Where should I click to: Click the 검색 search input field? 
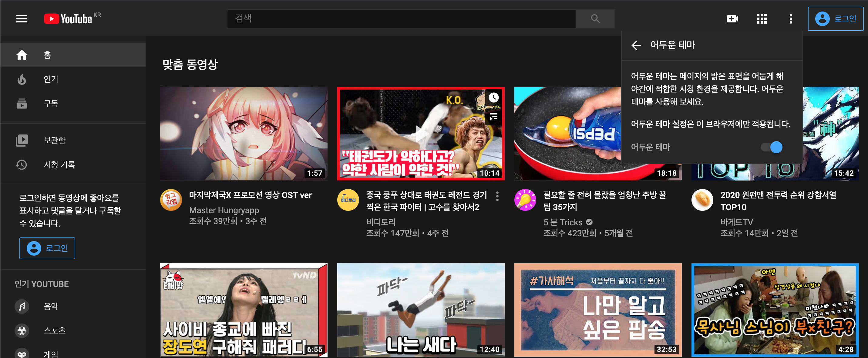[401, 18]
